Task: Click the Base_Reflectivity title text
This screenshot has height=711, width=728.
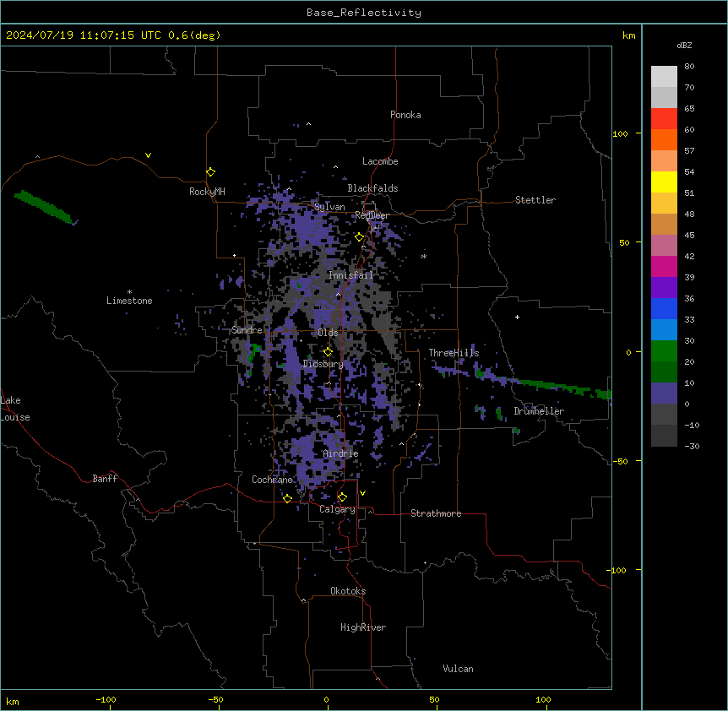Action: point(364,13)
